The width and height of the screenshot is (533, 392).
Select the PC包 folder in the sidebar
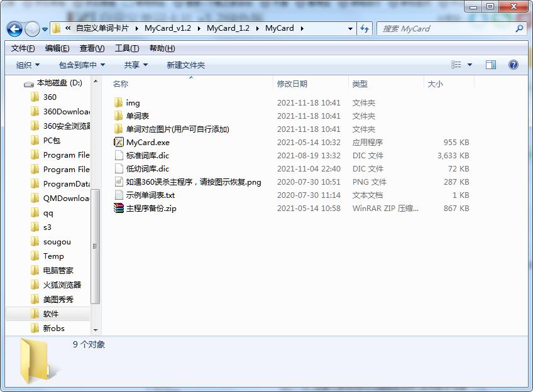(45, 140)
